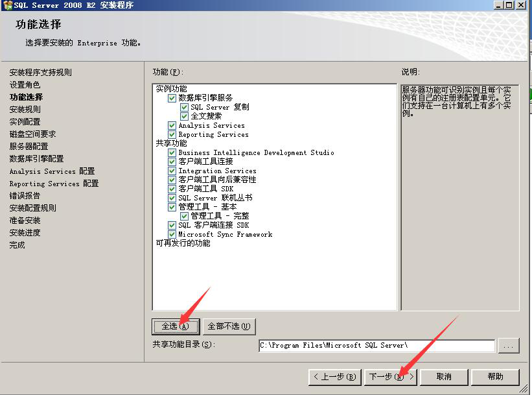Click 数据库引擎配置 step in sidebar
The width and height of the screenshot is (532, 395).
point(36,159)
